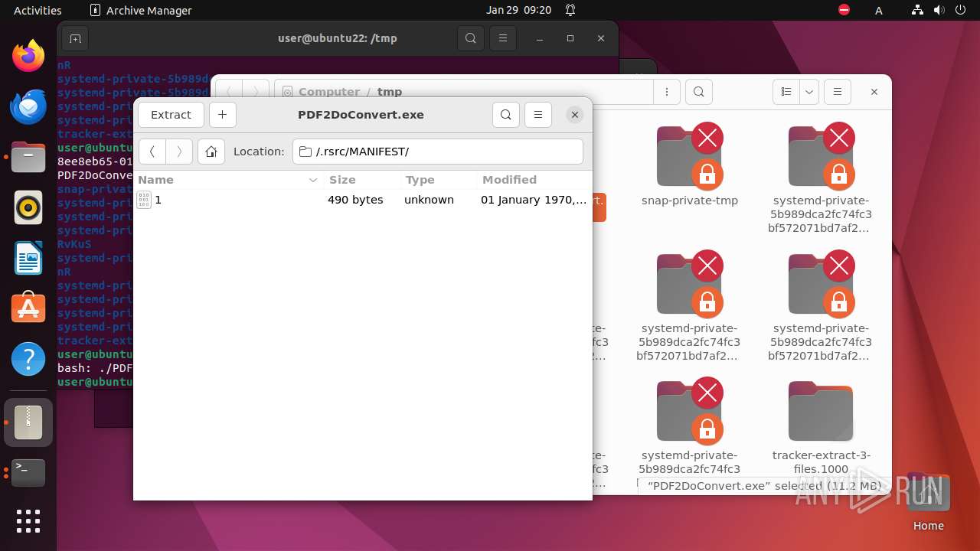Click the unknown type cell
Viewport: 980px width, 551px height.
pos(429,200)
